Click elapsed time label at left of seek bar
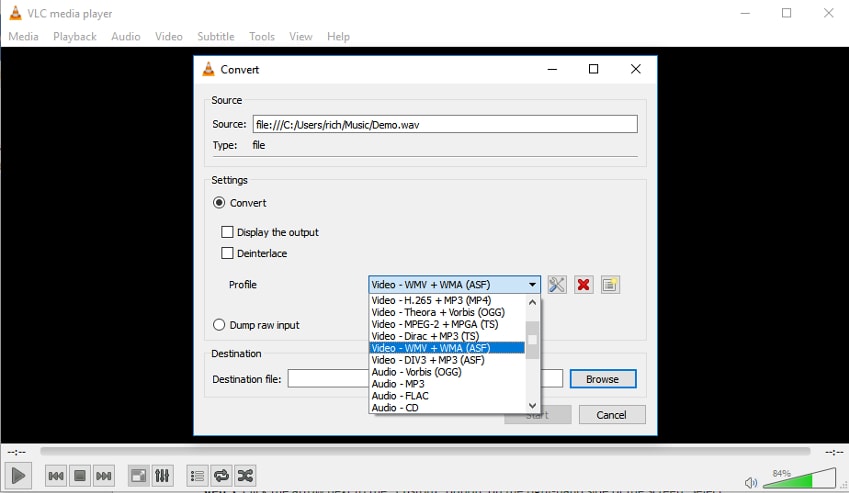Viewport: 849px width, 493px height. coord(17,451)
